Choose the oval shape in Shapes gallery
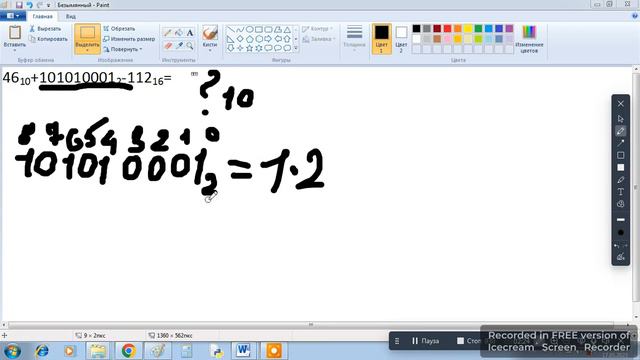The height and width of the screenshot is (360, 640). 249,29
